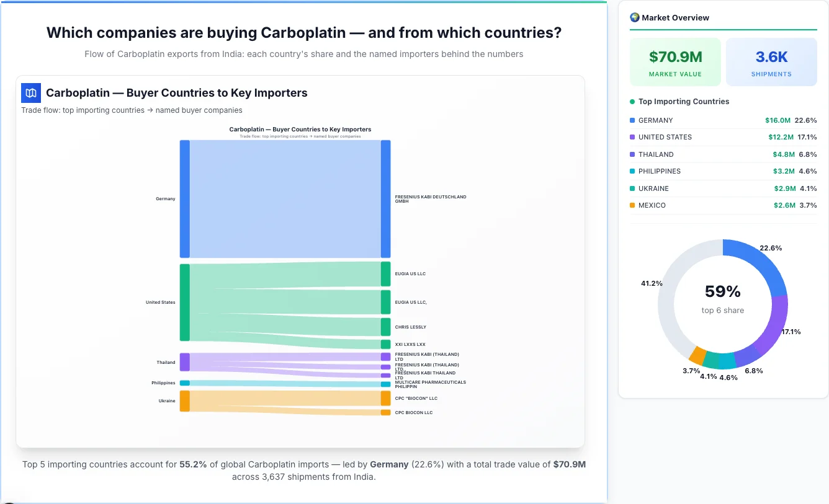Click the orange square beside MEXICO entry
The width and height of the screenshot is (829, 504).
[x=632, y=205]
